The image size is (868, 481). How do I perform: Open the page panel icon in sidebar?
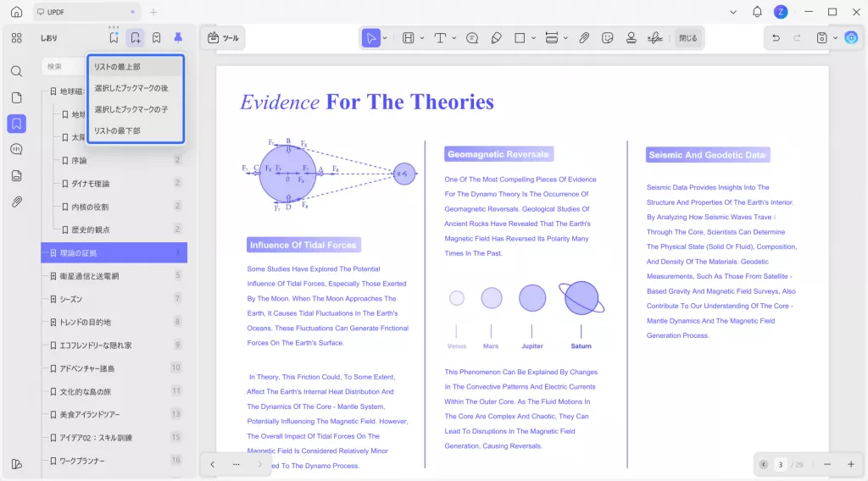pos(17,98)
